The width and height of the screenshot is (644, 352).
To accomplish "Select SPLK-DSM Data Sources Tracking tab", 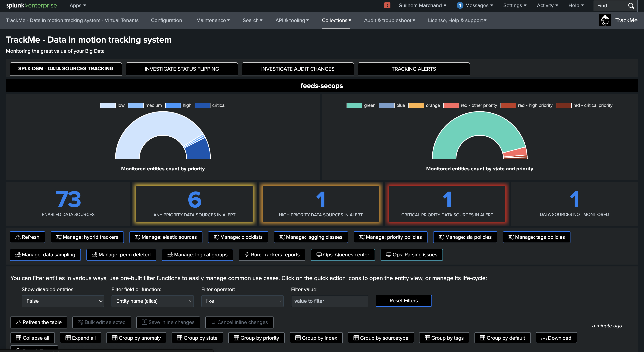I will tap(66, 69).
